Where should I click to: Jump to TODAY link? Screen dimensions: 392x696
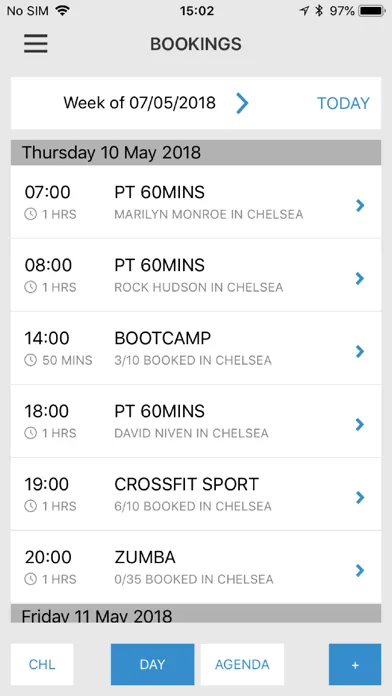pyautogui.click(x=343, y=103)
